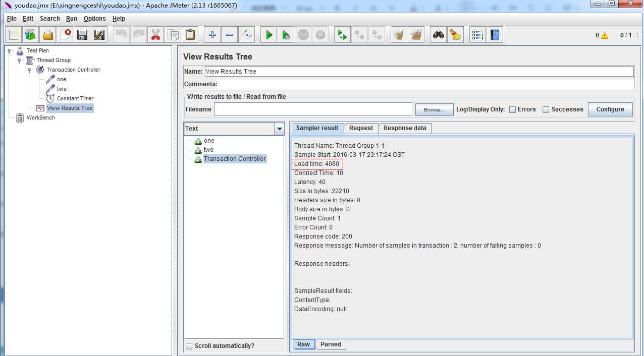Open the Text renderer dropdown
This screenshot has width=644, height=356.
point(279,129)
